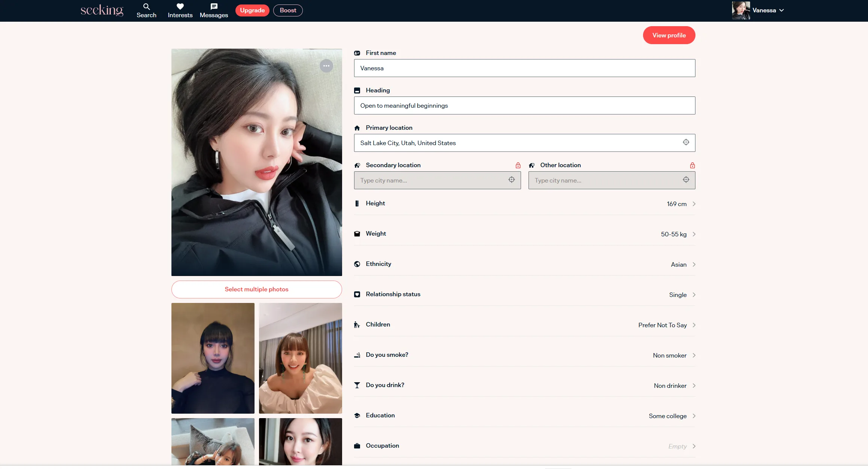Click into the Heading text field

524,105
